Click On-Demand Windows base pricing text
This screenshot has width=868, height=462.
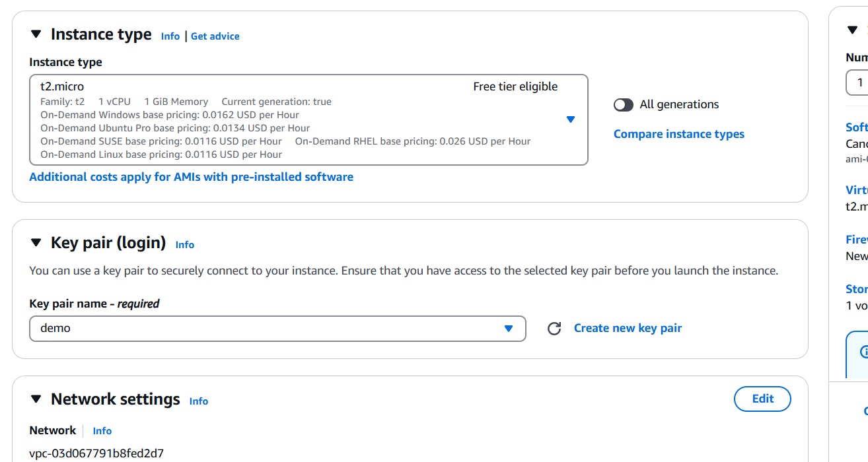[x=170, y=115]
